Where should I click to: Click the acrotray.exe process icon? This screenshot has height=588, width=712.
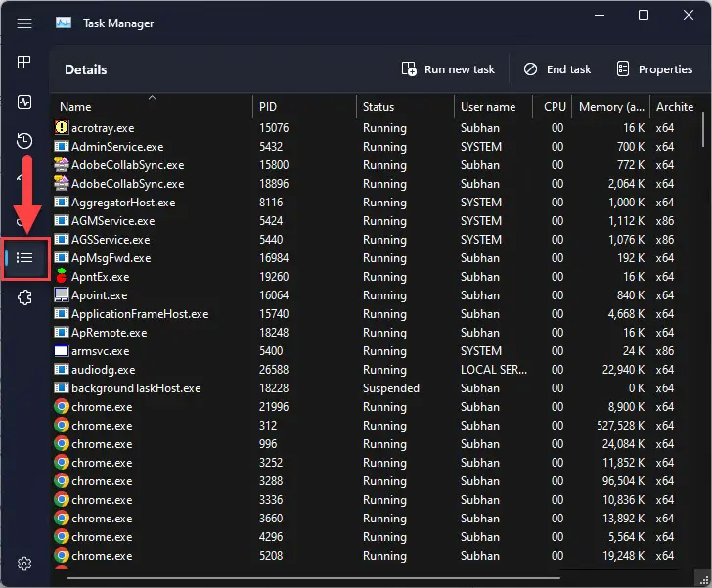(x=62, y=128)
